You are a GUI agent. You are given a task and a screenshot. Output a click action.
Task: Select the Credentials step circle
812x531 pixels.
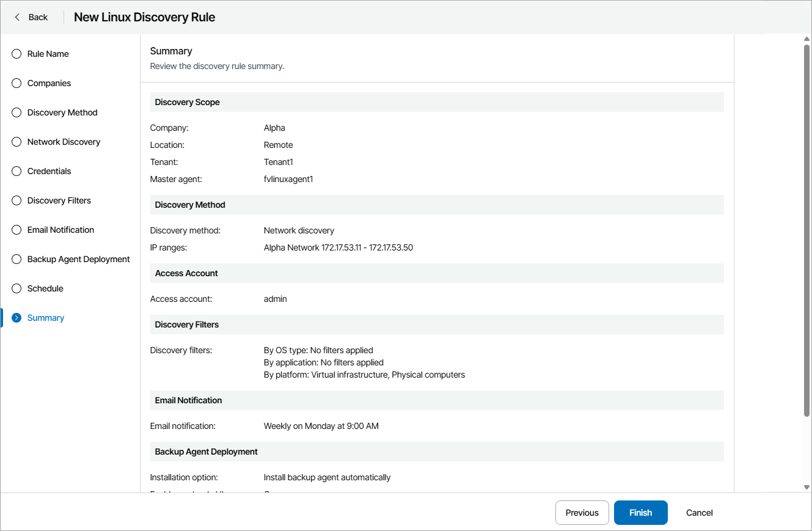tap(16, 171)
